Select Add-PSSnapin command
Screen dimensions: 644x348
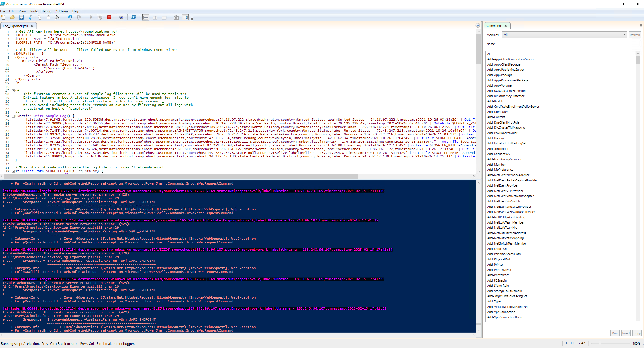[x=497, y=280]
